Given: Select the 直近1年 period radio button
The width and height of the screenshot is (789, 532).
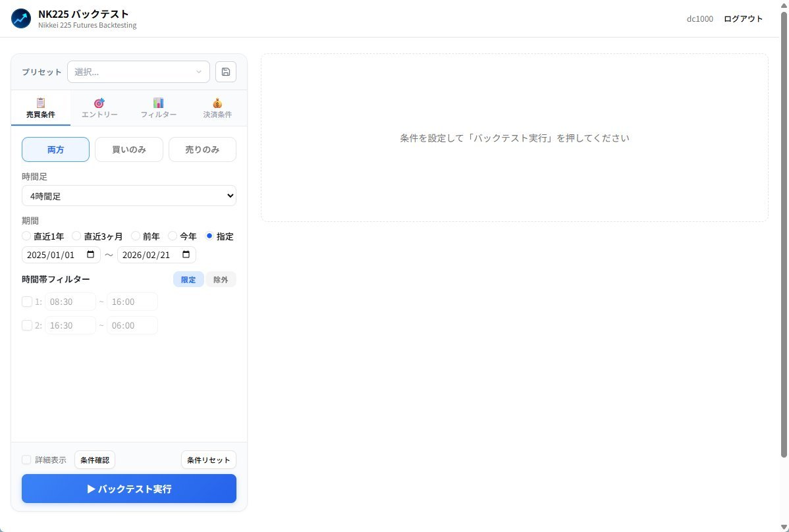Looking at the screenshot, I should click(x=26, y=236).
